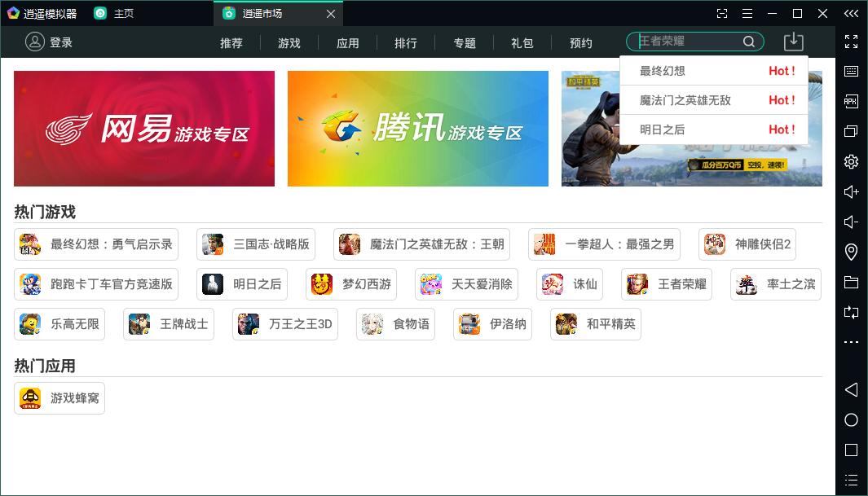868x496 pixels.
Task: Open the multi-instance window icon
Action: [851, 131]
